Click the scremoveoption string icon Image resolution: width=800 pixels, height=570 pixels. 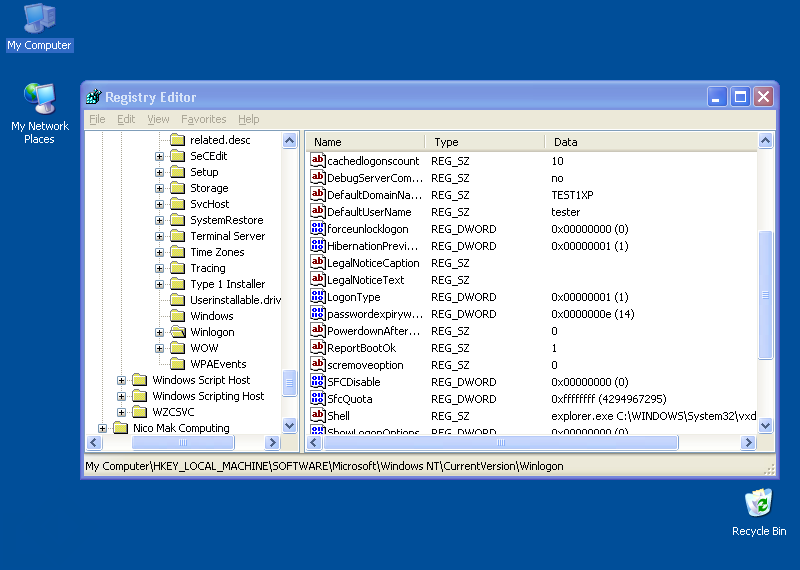pyautogui.click(x=317, y=365)
